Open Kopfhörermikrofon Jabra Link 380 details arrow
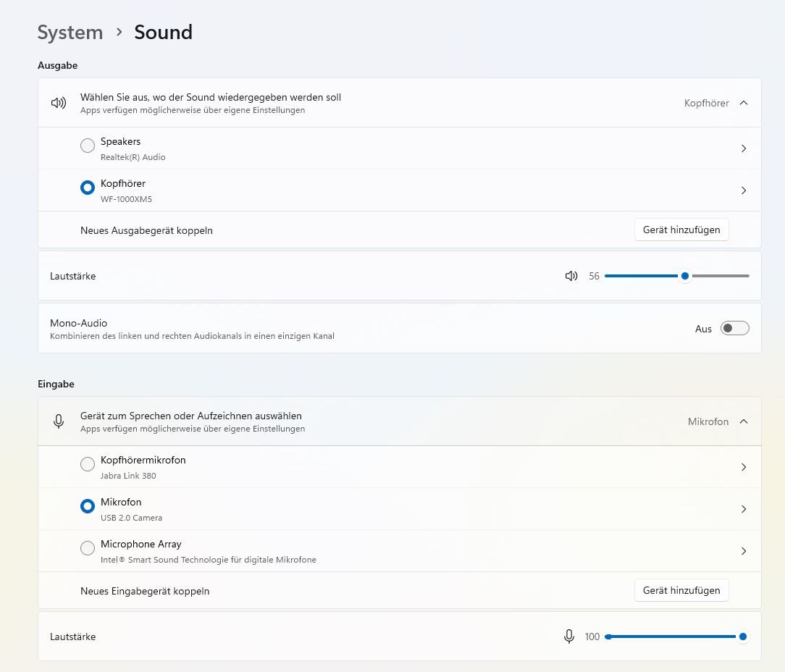Viewport: 785px width, 672px height. tap(744, 467)
